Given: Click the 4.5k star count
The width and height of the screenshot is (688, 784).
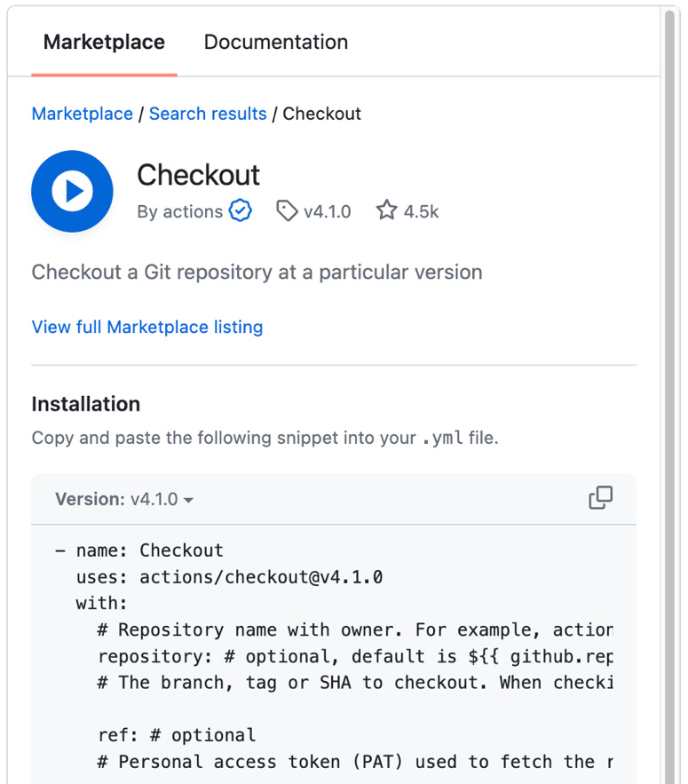Looking at the screenshot, I should click(x=421, y=212).
